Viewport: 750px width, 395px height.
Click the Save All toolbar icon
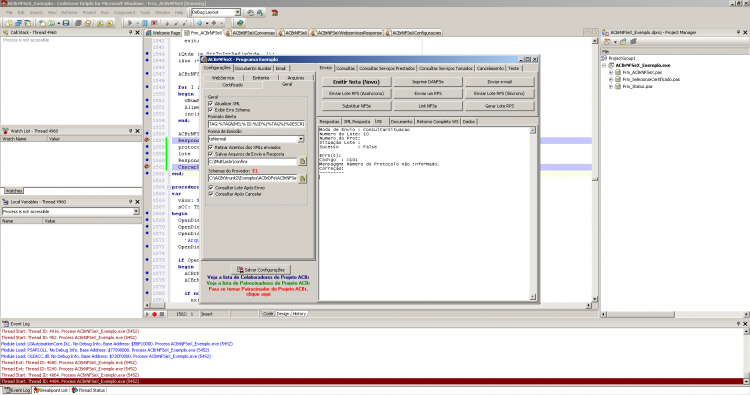pos(78,23)
